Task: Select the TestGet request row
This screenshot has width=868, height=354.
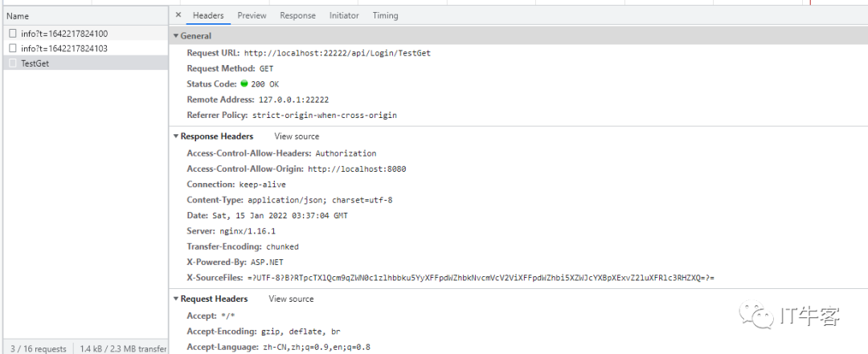Action: (x=85, y=63)
